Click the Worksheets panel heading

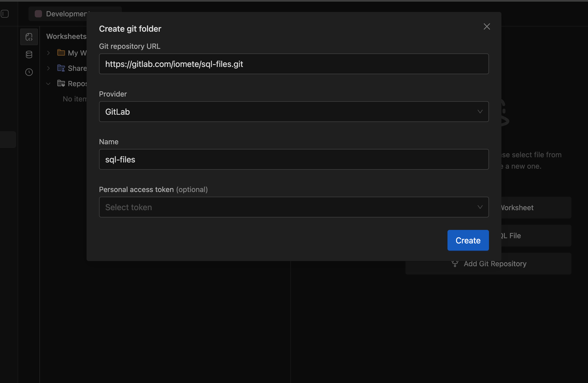tap(66, 36)
